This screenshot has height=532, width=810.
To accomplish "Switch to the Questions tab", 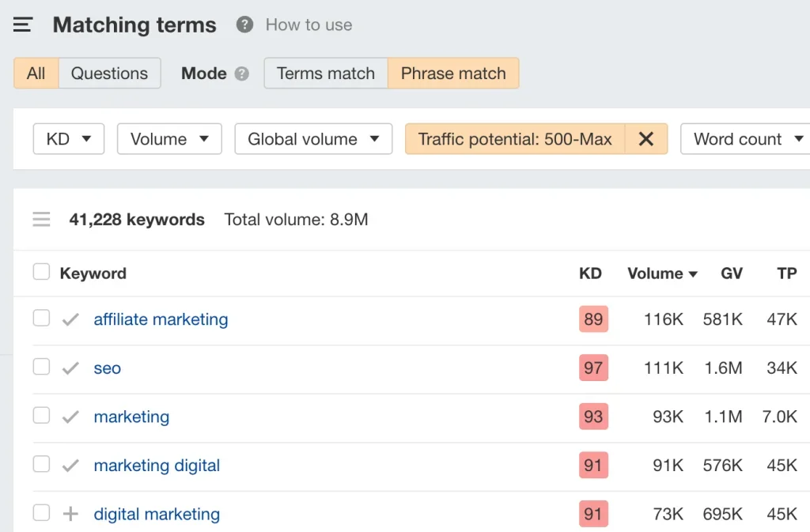I will tap(109, 73).
